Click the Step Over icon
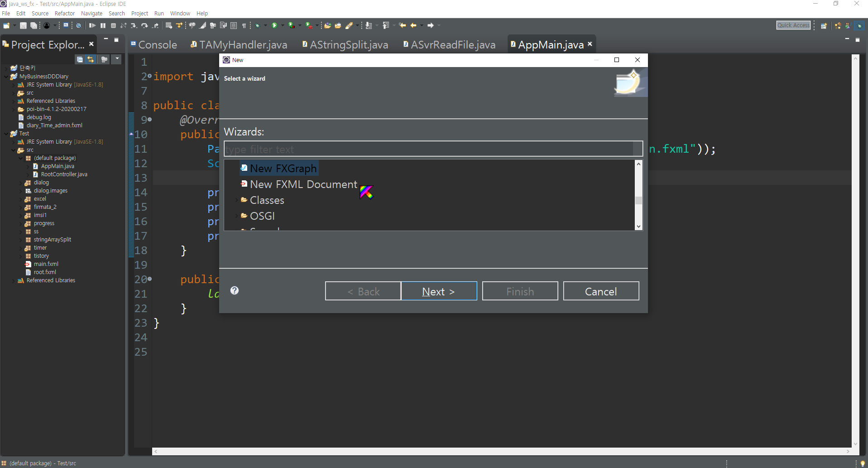The image size is (868, 468). coord(144,26)
